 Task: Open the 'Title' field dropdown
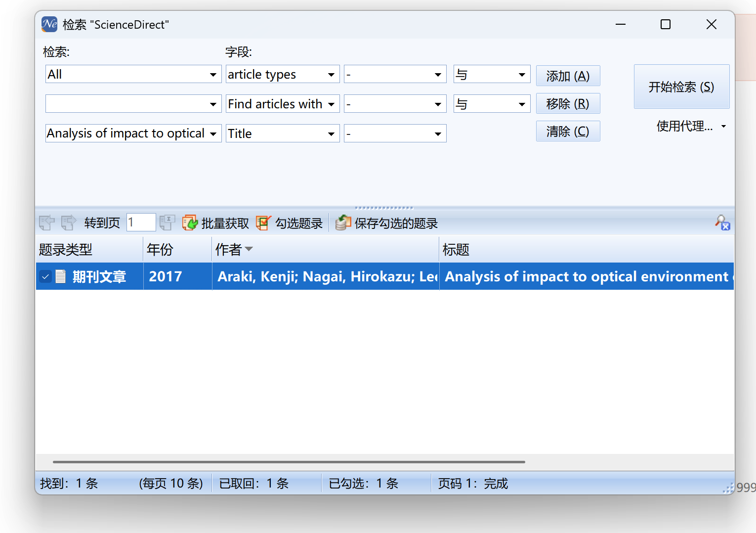tap(331, 134)
